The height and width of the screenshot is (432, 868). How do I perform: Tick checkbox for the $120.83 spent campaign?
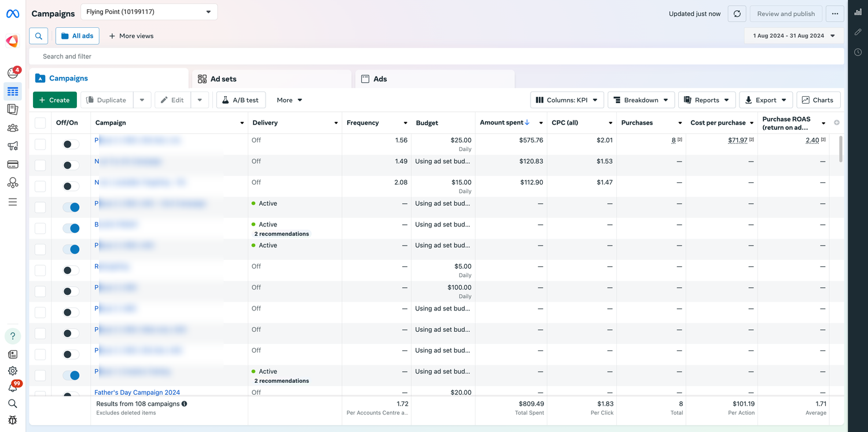(40, 165)
